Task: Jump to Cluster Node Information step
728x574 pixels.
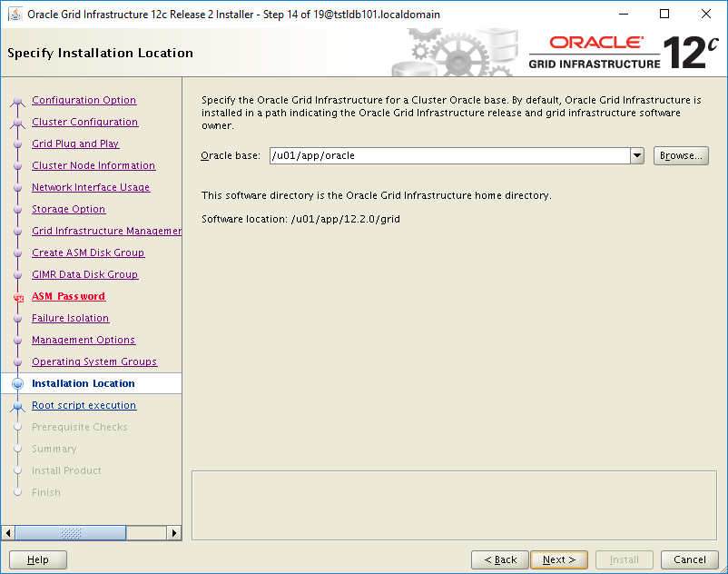Action: coord(93,165)
